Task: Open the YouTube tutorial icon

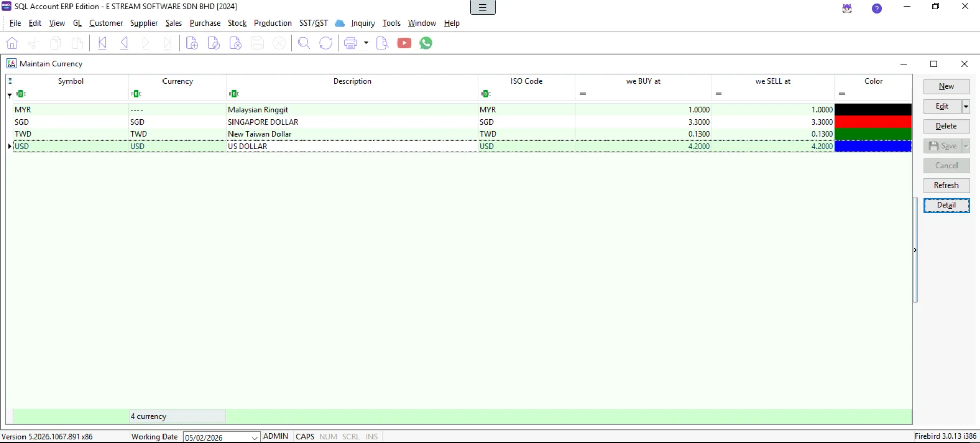Action: 404,43
